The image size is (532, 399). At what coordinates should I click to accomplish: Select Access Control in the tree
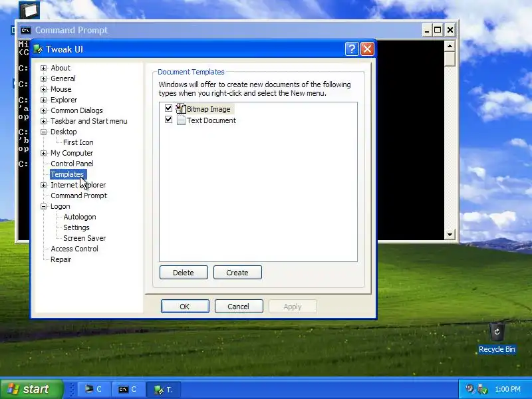tap(74, 249)
